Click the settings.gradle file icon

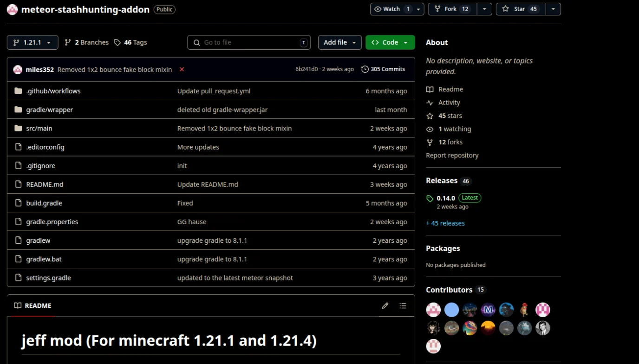(x=18, y=278)
